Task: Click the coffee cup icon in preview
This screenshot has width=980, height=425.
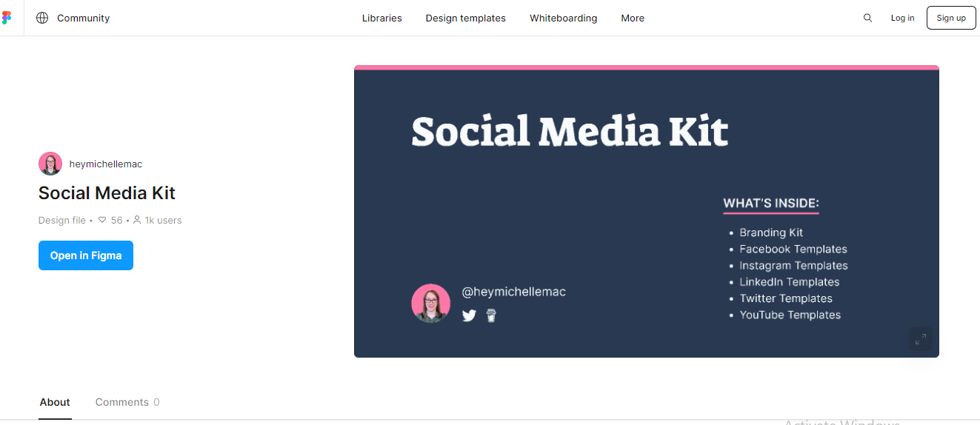Action: tap(491, 315)
